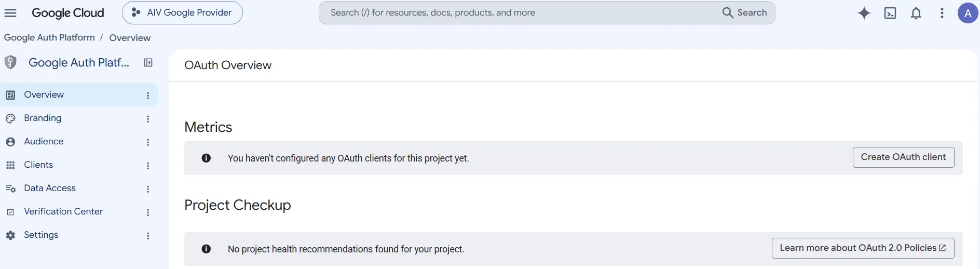
Task: Click the Settings gear icon in sidebar
Action: (10, 235)
